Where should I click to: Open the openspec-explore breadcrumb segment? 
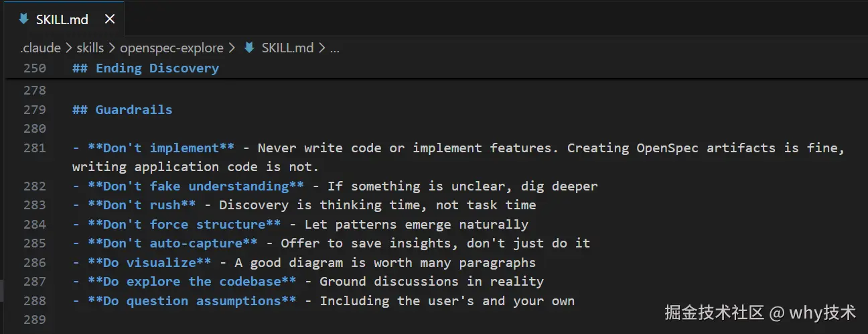173,48
